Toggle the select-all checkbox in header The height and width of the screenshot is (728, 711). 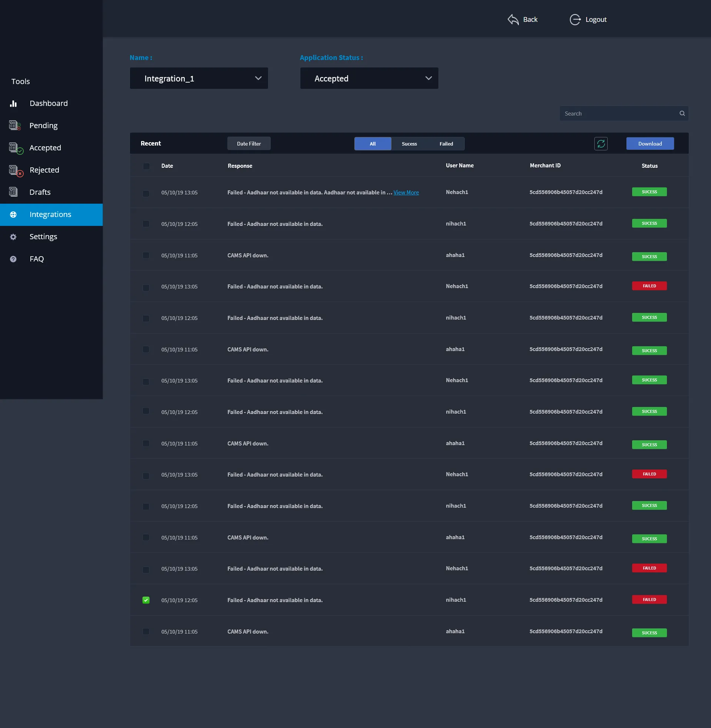[x=146, y=166]
